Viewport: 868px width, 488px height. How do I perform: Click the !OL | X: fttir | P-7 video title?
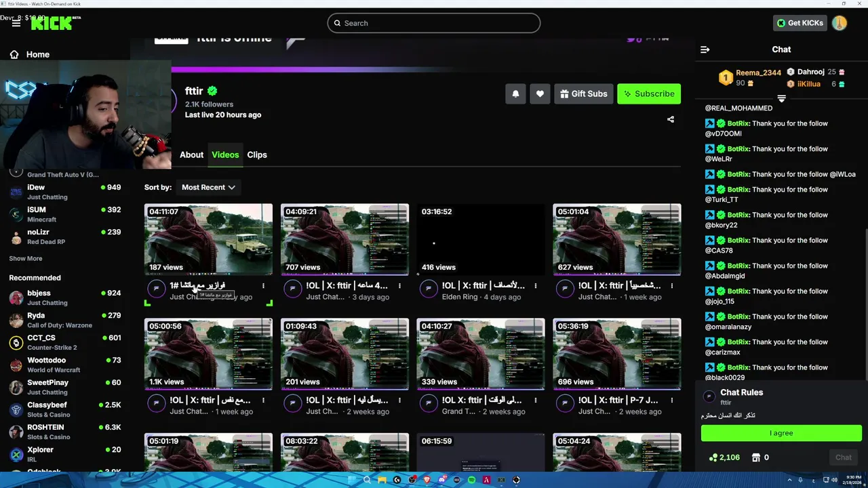click(619, 401)
